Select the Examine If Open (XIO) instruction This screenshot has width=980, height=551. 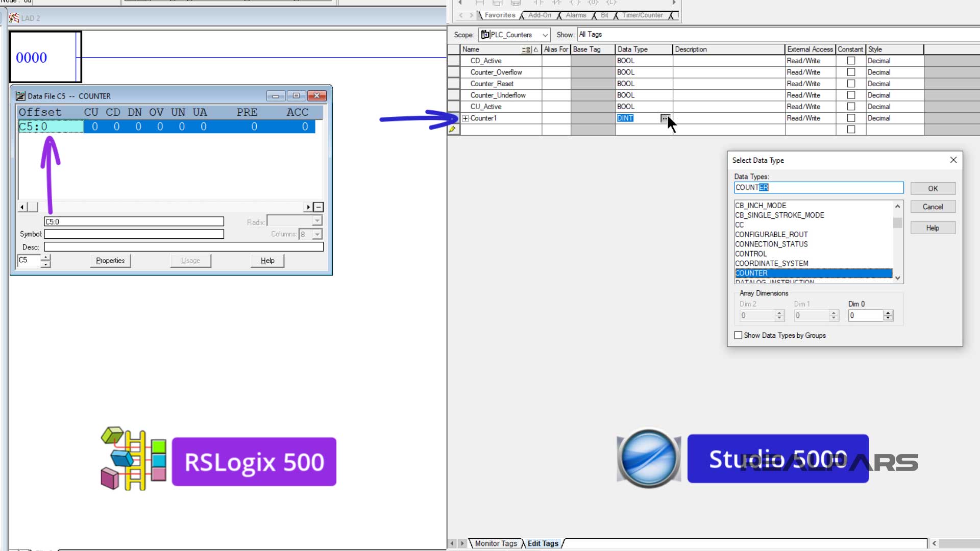(x=556, y=3)
